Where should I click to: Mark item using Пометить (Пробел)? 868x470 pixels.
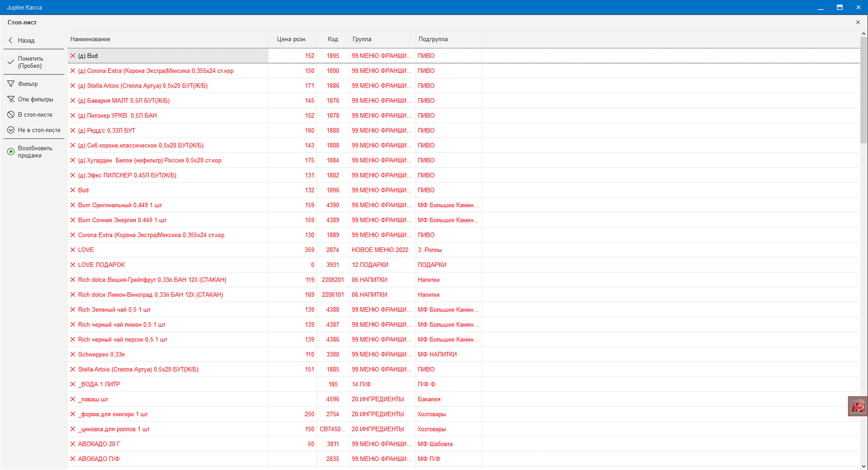[34, 62]
